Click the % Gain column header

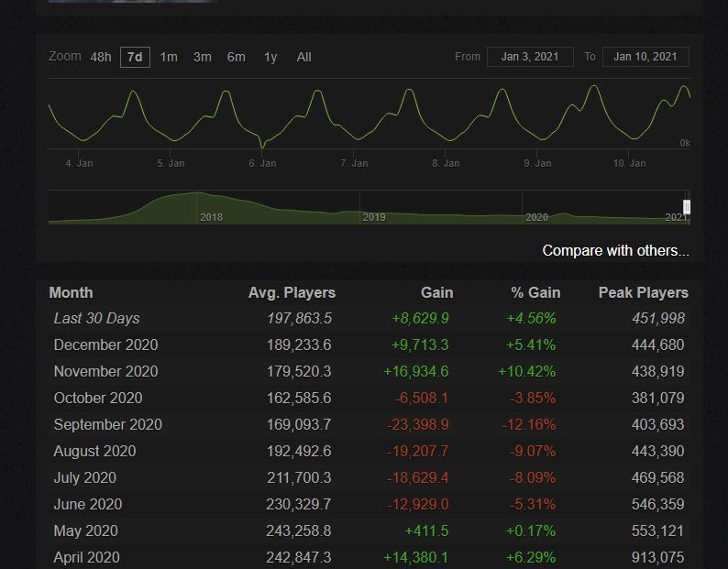click(x=535, y=292)
